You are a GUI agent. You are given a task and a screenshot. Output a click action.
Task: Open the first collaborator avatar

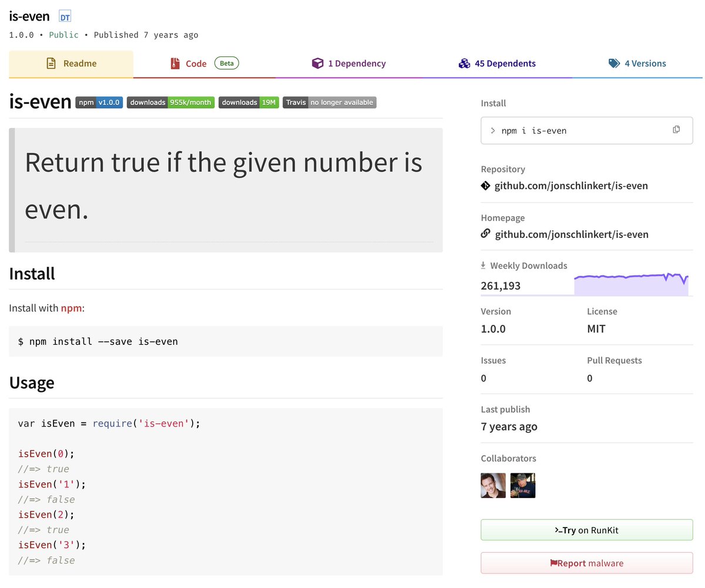pyautogui.click(x=493, y=485)
